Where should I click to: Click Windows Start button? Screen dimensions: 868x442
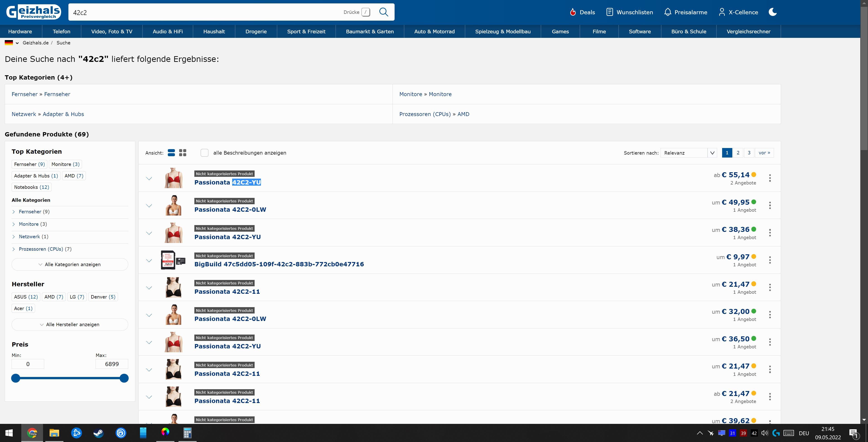pos(9,433)
